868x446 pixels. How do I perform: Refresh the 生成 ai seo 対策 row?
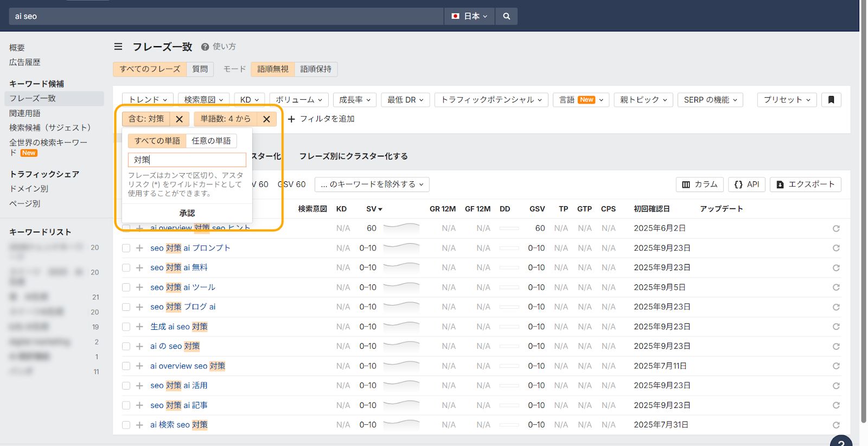pyautogui.click(x=836, y=327)
